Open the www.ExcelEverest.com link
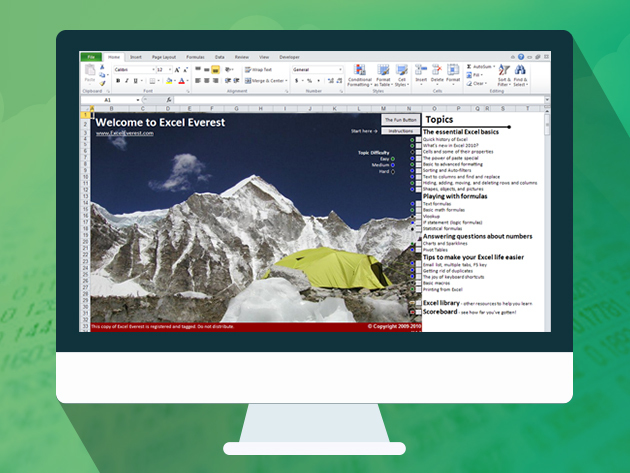Viewport: 630px width, 473px height. pos(125,133)
